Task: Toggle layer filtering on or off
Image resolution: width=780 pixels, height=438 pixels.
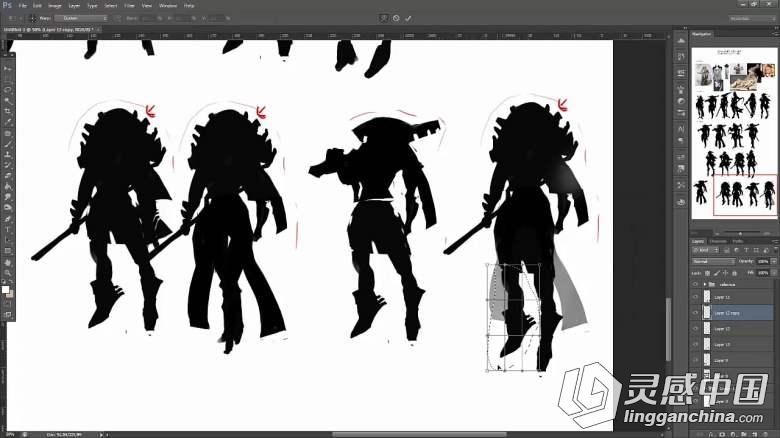Action: tap(774, 250)
